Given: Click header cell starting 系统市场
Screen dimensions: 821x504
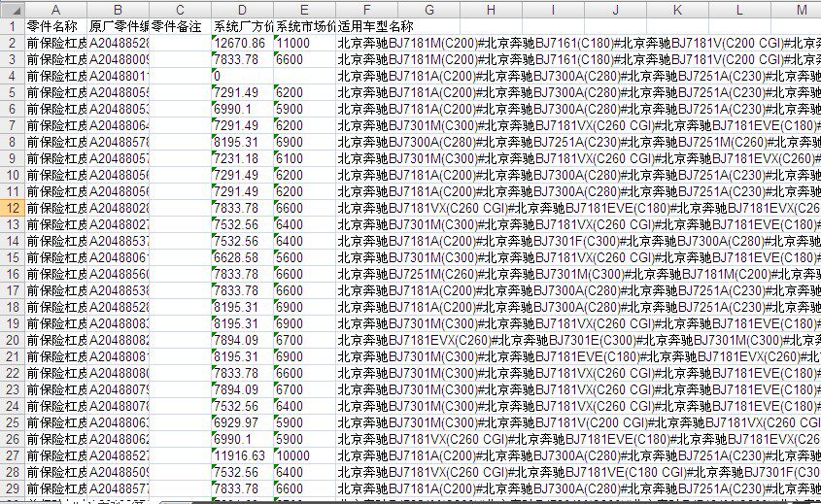Looking at the screenshot, I should tap(305, 26).
